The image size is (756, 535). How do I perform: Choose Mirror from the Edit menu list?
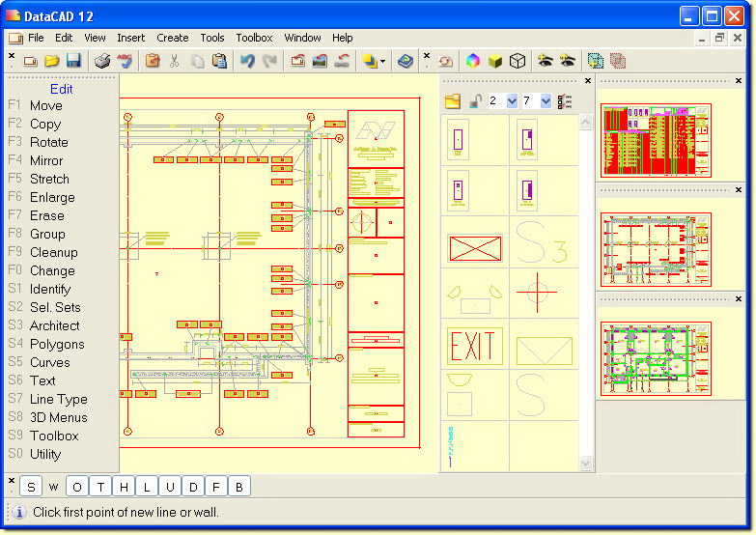click(x=46, y=160)
